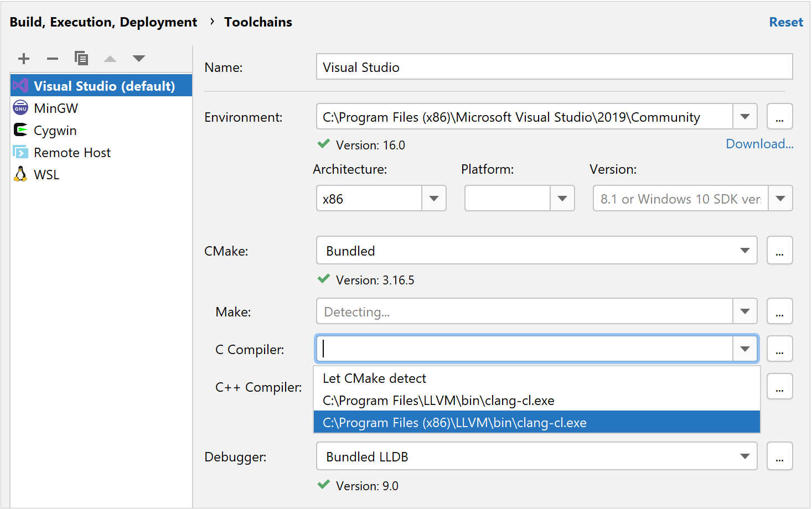
Task: Browse for C++ Compiler path
Action: 780,387
